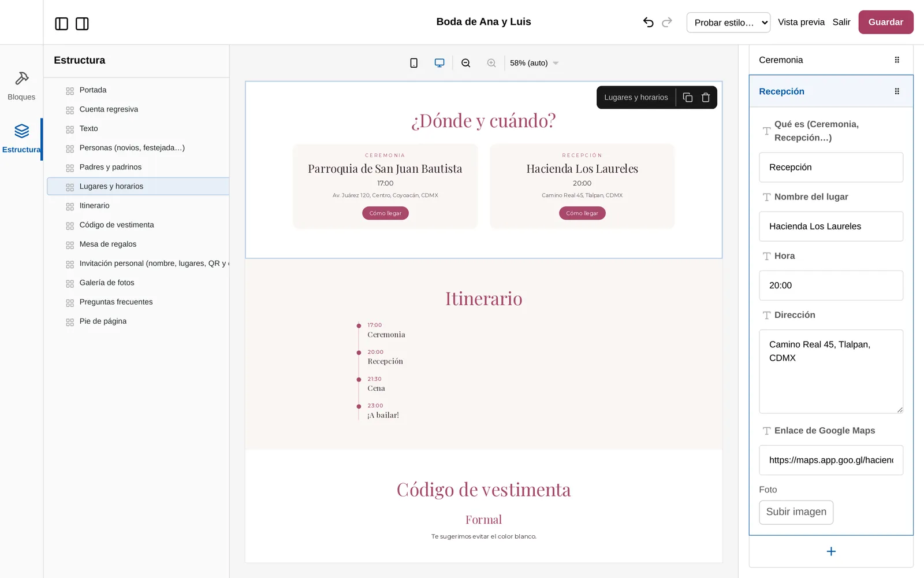Edit the Hora field showing 20:00

(x=831, y=286)
